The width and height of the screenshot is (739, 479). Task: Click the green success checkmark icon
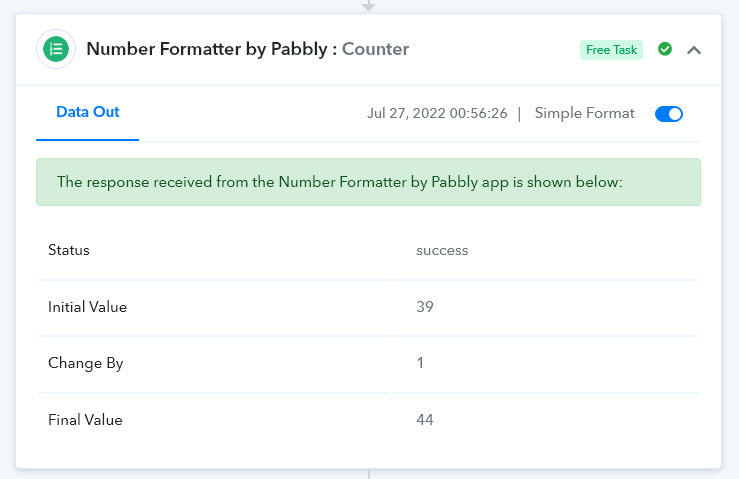coord(665,49)
